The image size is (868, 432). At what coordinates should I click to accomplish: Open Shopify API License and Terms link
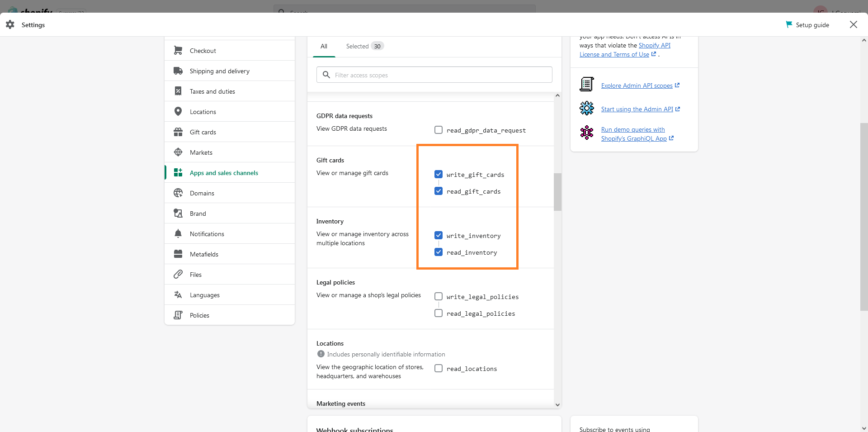click(625, 50)
